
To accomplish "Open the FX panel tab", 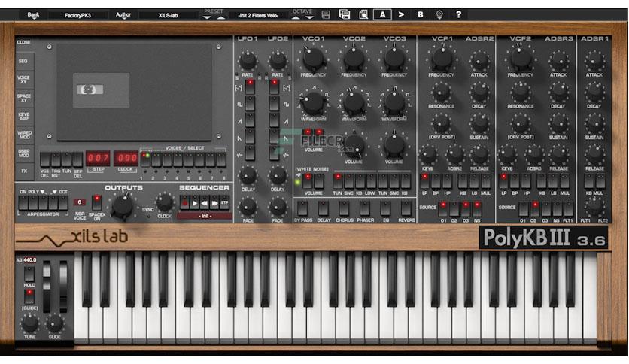I will pyautogui.click(x=23, y=171).
